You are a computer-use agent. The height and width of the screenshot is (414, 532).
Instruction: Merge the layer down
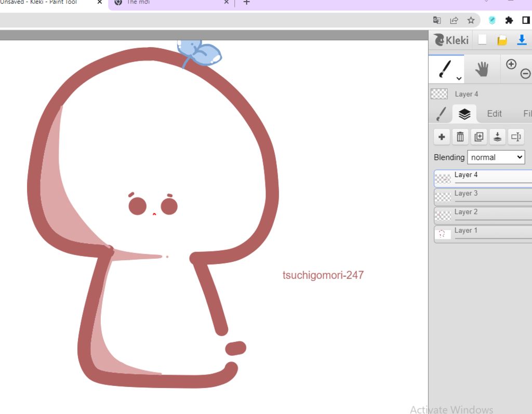498,137
